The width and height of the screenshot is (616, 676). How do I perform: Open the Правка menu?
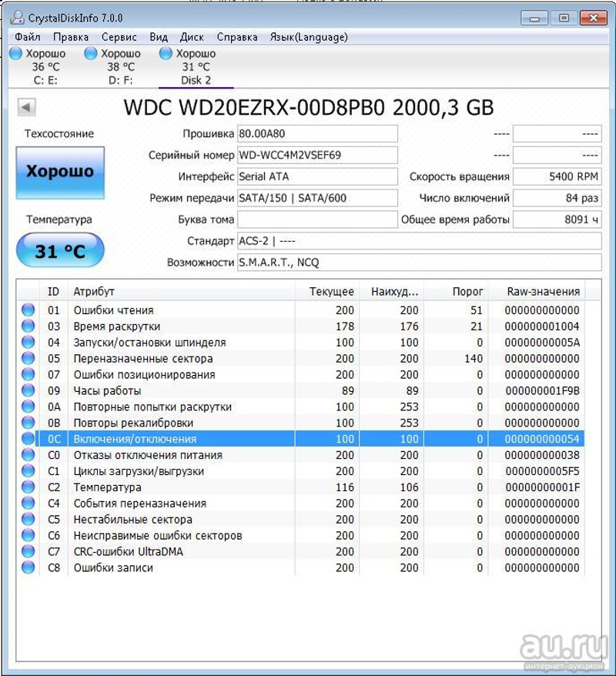[x=71, y=37]
